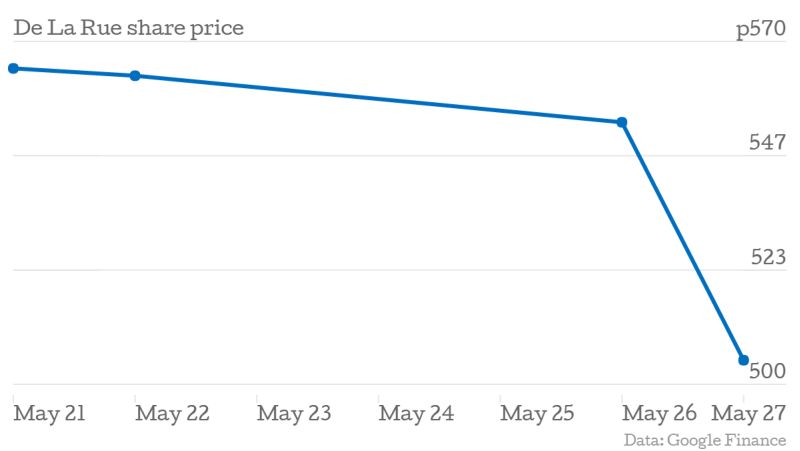
Task: Click the line segment above the May 24 label
Action: coord(416,102)
